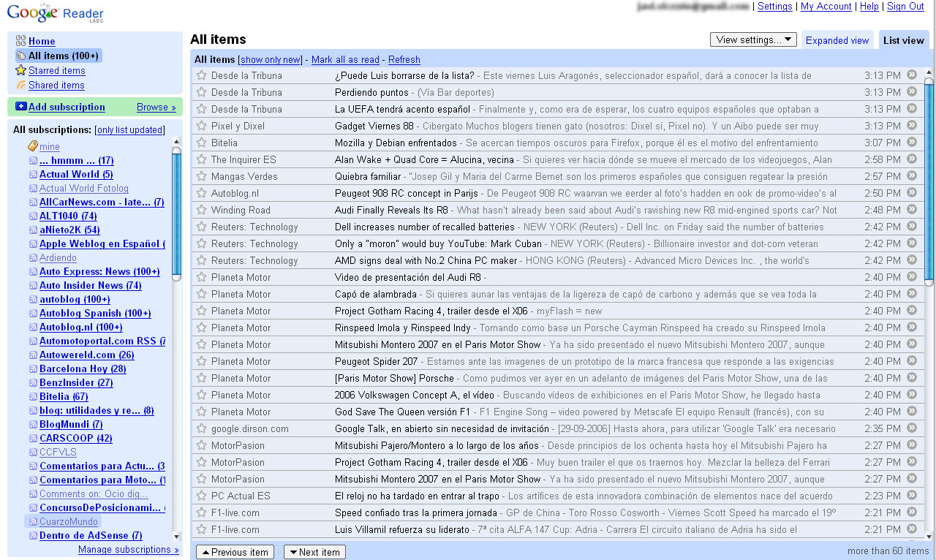Star the '¿Puede Luis borrarse de la lista?' item
The image size is (936, 560).
coord(202,75)
